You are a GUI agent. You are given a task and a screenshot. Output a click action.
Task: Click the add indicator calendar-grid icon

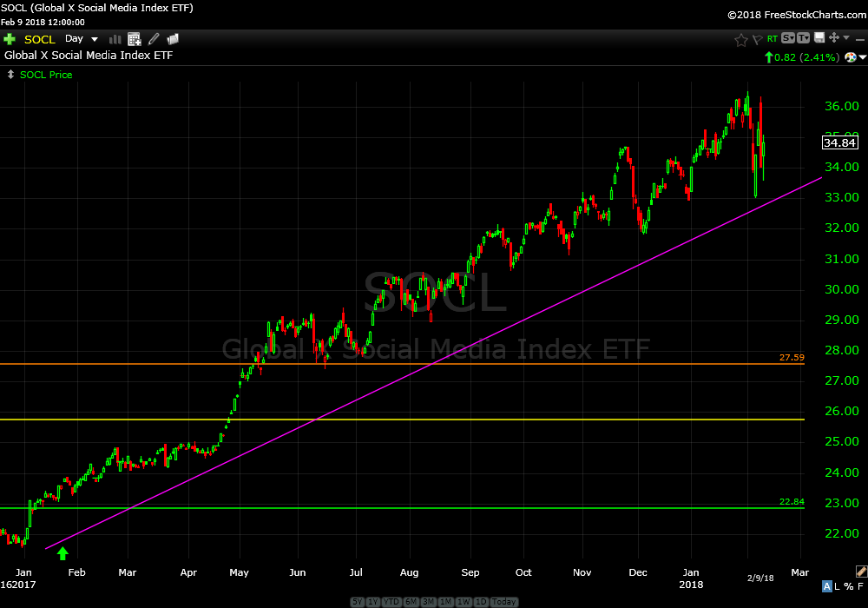click(135, 39)
